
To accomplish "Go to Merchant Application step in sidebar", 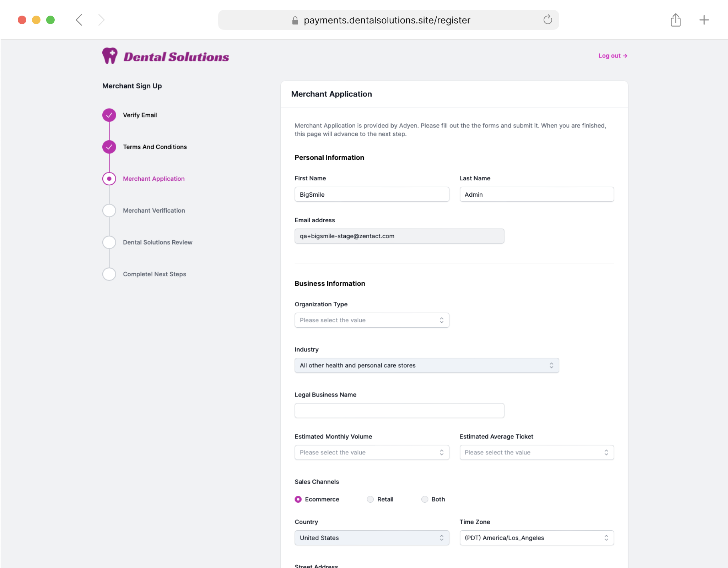I will tap(153, 179).
